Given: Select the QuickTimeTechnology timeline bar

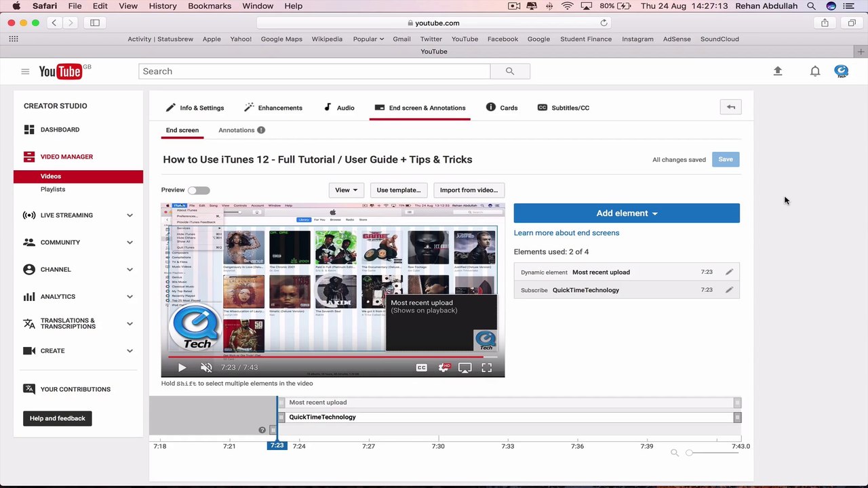Looking at the screenshot, I should point(509,418).
